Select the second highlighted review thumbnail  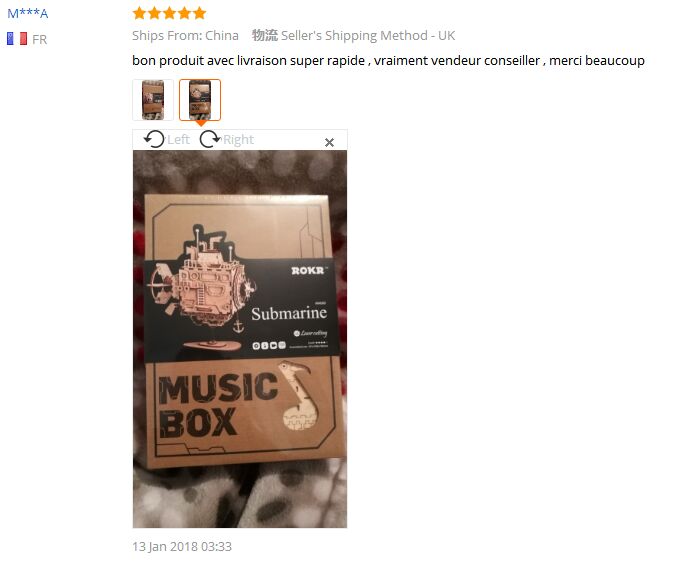[x=200, y=100]
